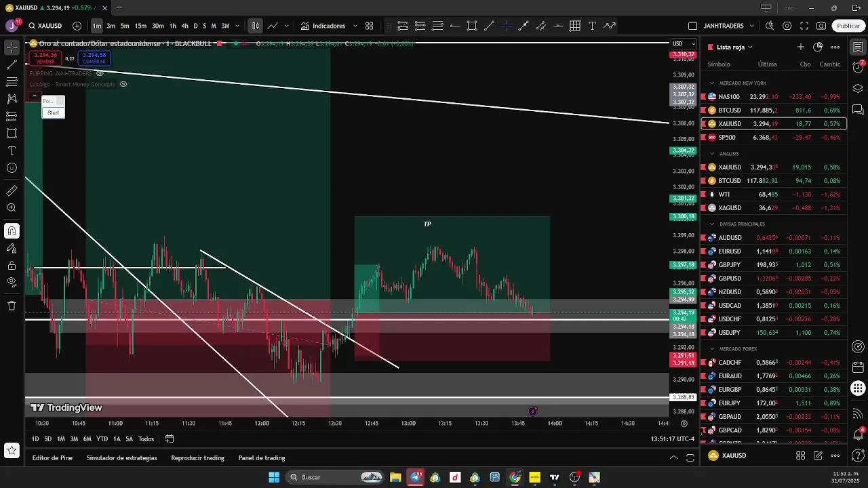This screenshot has height=488, width=868.
Task: Expand the timeframe dropdown arrow after 3M
Action: tap(237, 26)
